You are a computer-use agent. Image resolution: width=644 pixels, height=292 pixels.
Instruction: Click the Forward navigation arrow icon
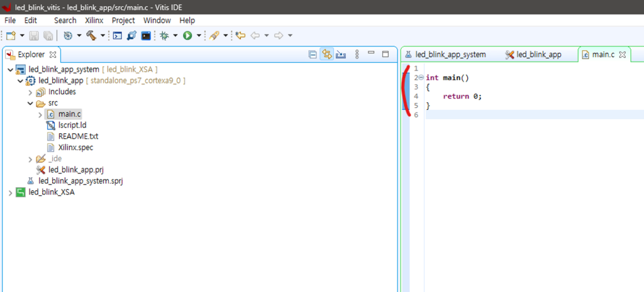pos(279,36)
